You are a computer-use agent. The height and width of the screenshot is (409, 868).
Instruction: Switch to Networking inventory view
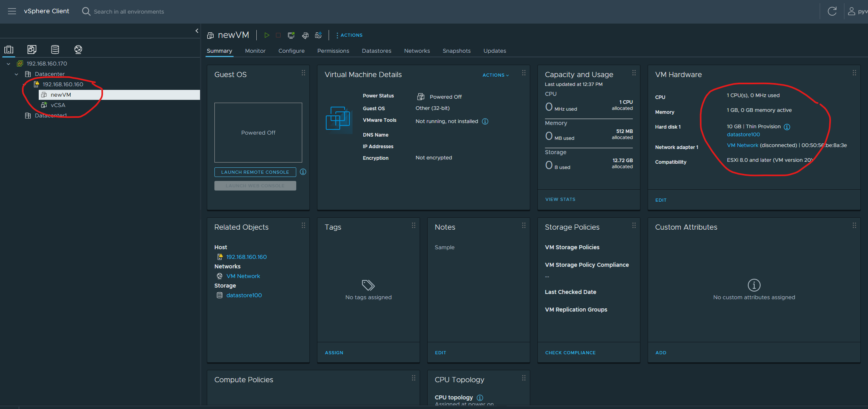tap(78, 50)
